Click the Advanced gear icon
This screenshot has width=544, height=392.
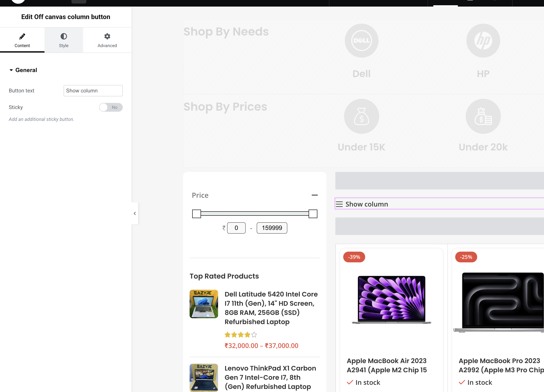[107, 36]
